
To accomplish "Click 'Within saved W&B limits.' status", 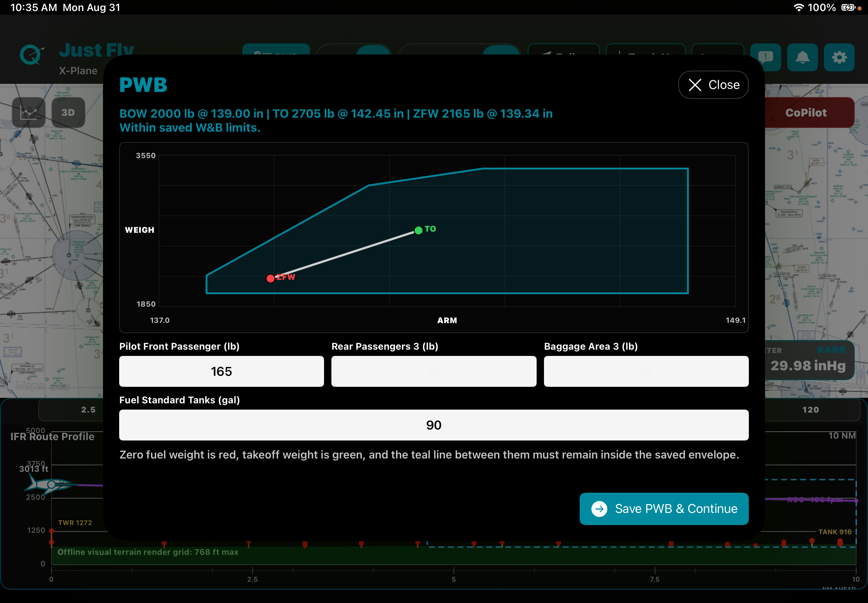I will (190, 128).
